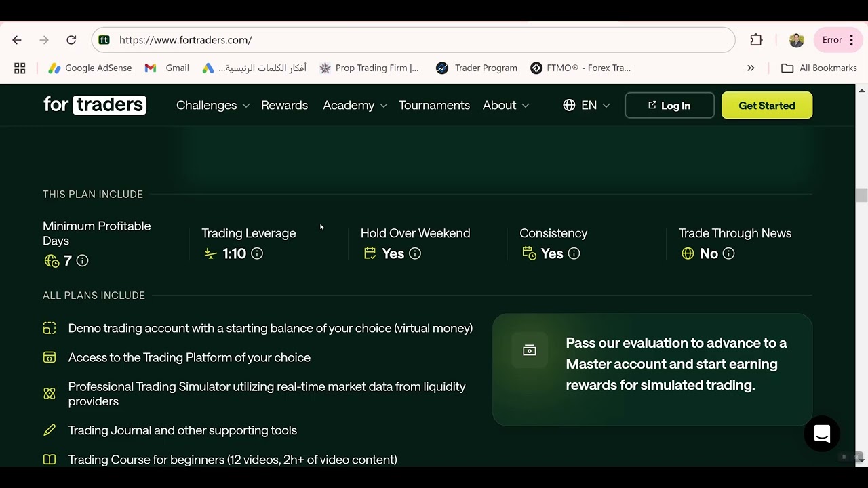Open the Arabic keyword ideas bookmark
The image size is (868, 488).
(254, 68)
